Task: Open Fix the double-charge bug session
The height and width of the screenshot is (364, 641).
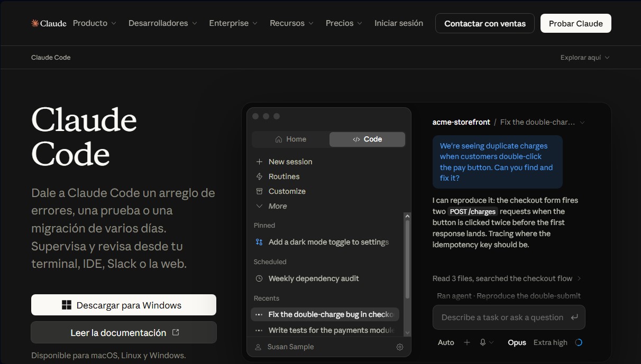Action: tap(325, 314)
